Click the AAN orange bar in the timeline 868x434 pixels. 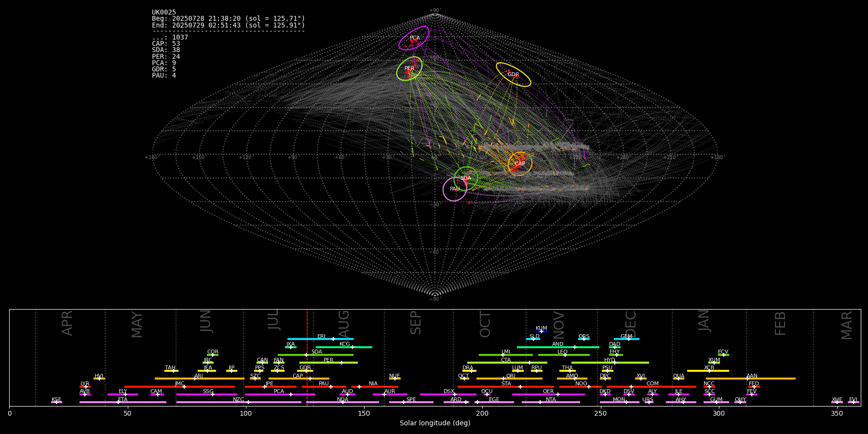[751, 379]
